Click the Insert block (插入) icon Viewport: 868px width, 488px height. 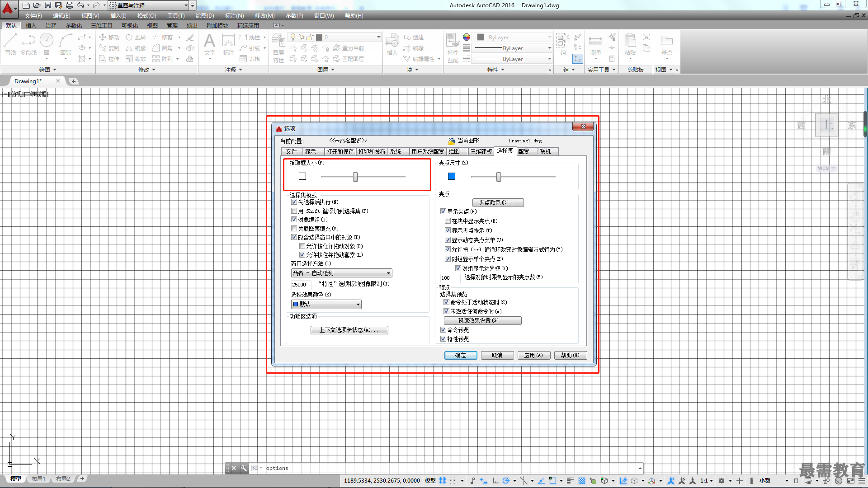392,44
